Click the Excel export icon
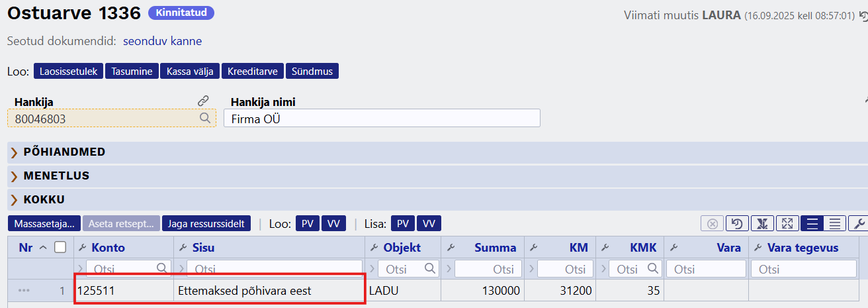This screenshot has width=868, height=308. coord(761,224)
